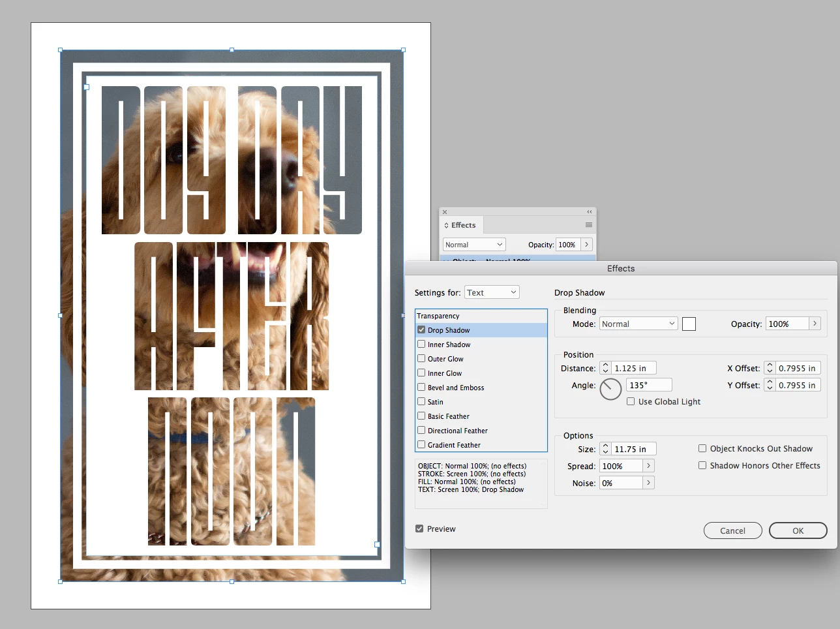Close the Effects panel with its X icon
The width and height of the screenshot is (840, 629).
(445, 212)
